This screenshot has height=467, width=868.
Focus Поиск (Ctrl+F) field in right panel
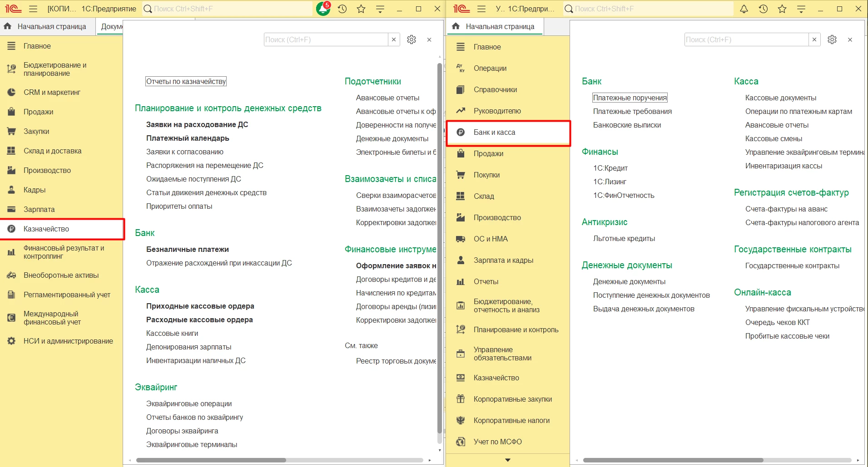[747, 39]
